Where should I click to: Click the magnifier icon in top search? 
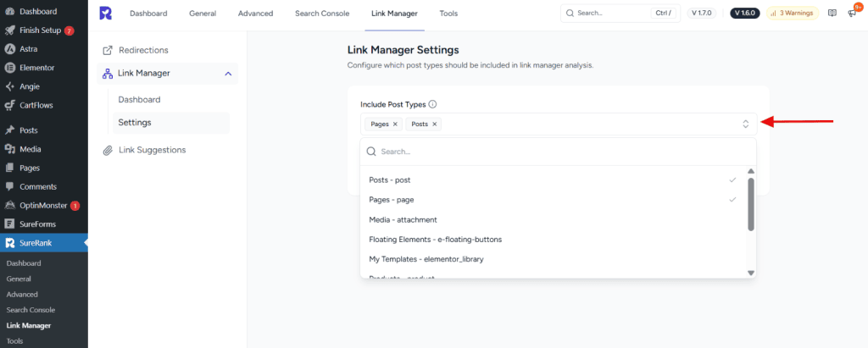(570, 14)
